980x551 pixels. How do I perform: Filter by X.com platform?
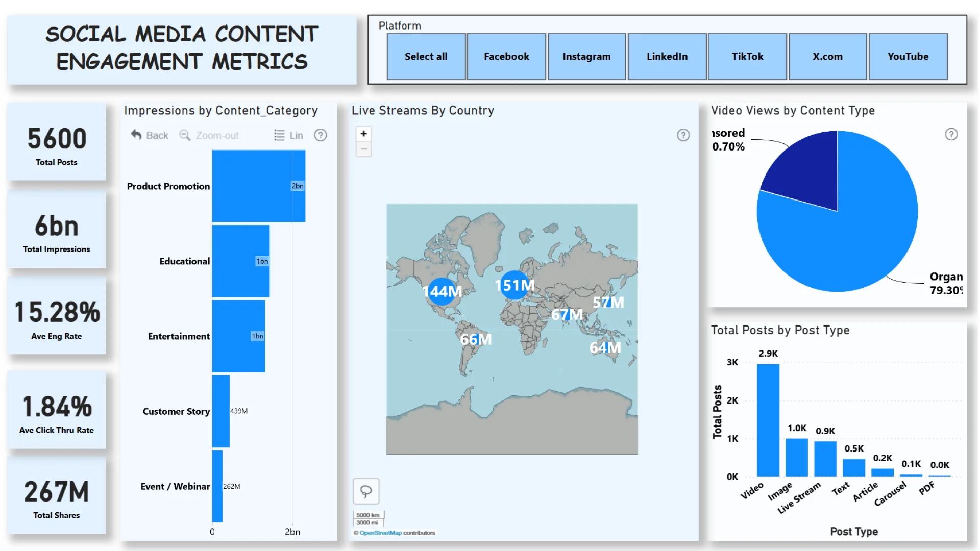(828, 57)
